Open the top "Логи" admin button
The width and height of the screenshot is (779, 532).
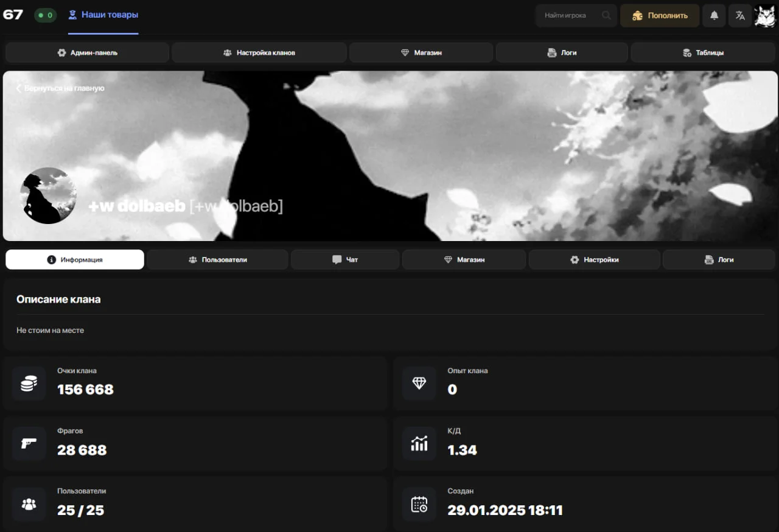coord(562,53)
